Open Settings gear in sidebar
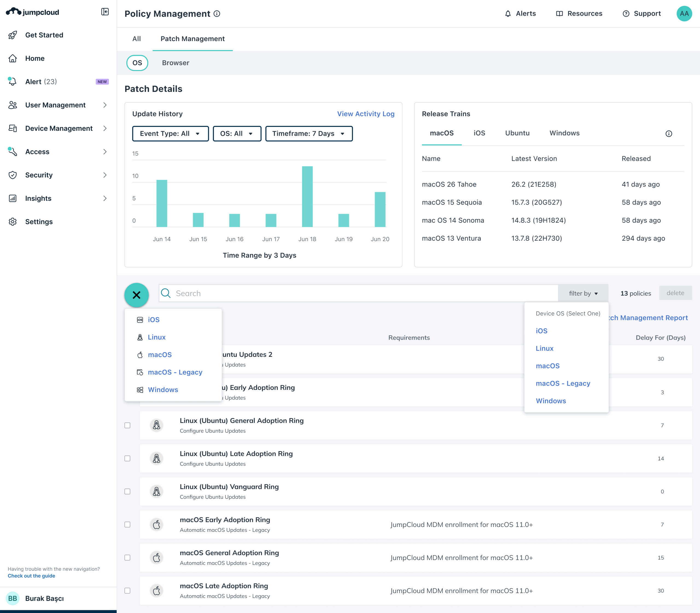Image resolution: width=700 pixels, height=613 pixels. 13,222
